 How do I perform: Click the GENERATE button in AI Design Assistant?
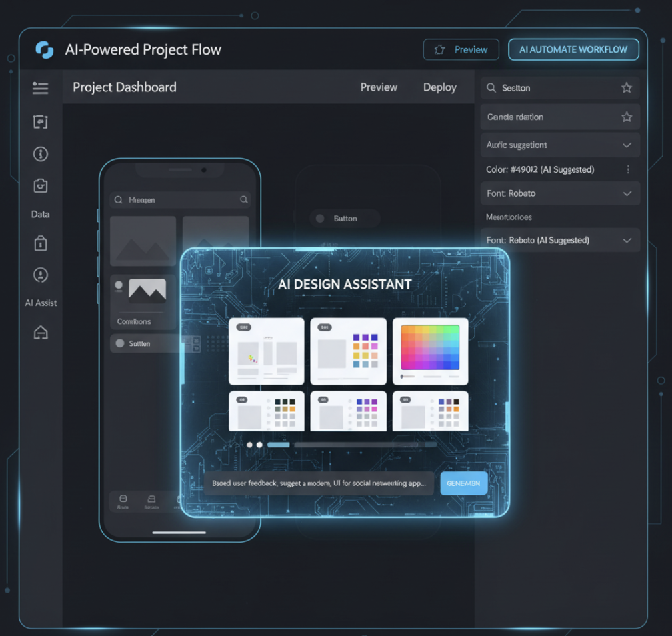pyautogui.click(x=463, y=483)
